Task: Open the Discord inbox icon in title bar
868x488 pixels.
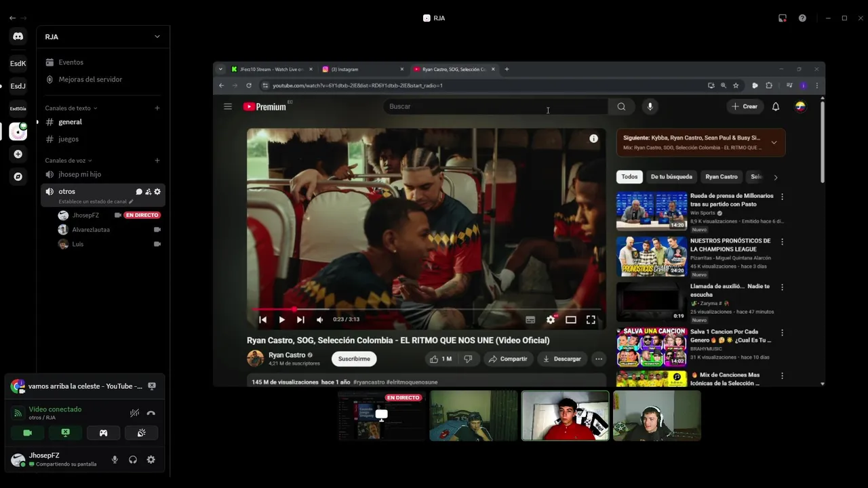Action: pyautogui.click(x=783, y=18)
